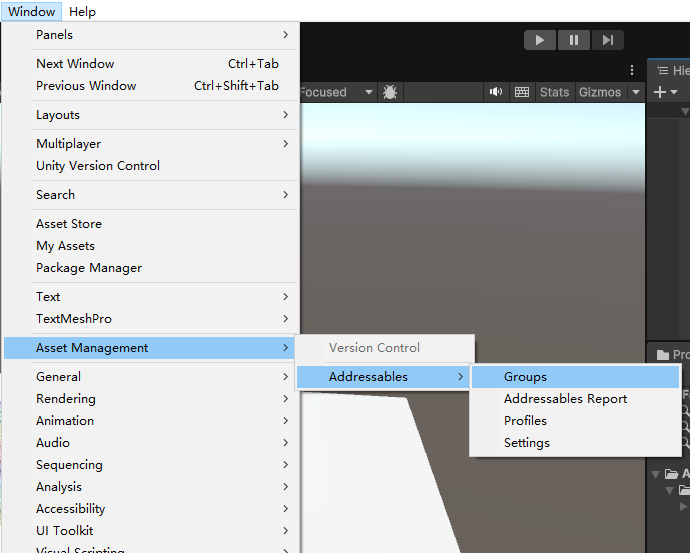Open the Focused dropdown arrow
Viewport: 690px width, 553px height.
click(369, 92)
